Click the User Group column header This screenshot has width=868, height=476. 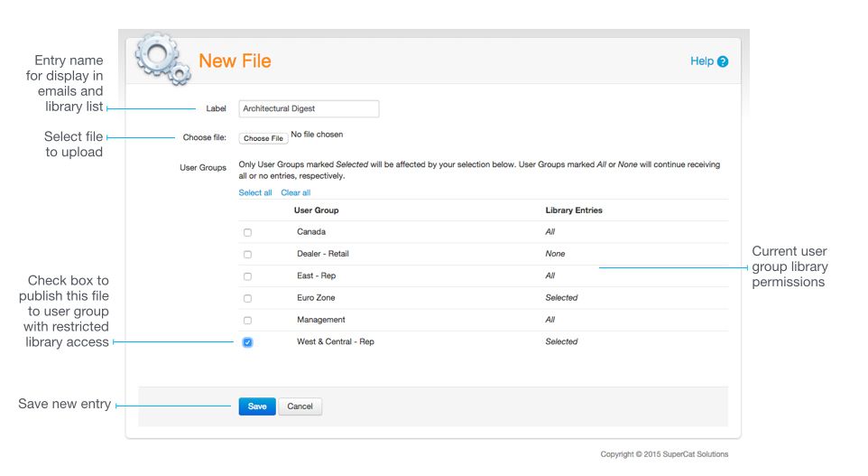tap(316, 210)
